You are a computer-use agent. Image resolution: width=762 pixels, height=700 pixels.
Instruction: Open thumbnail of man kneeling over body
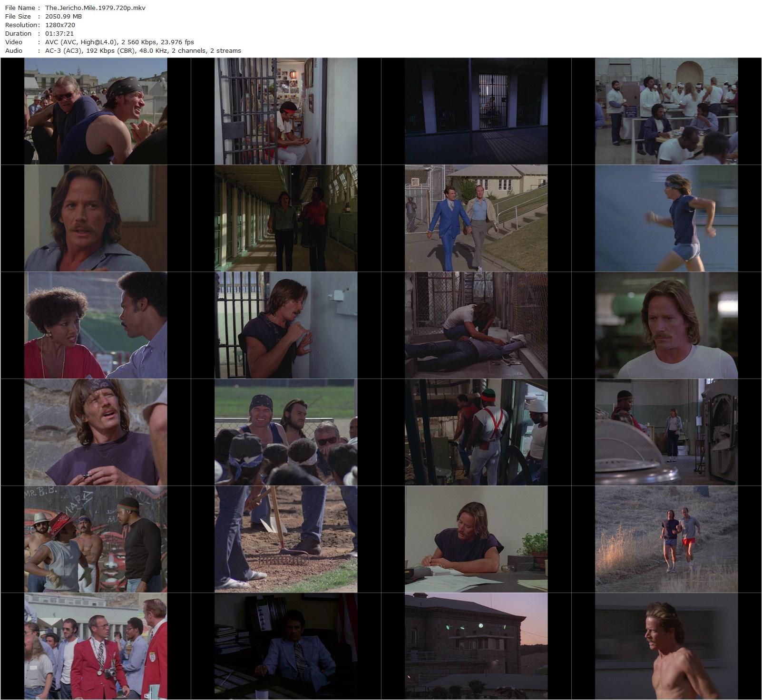[476, 325]
